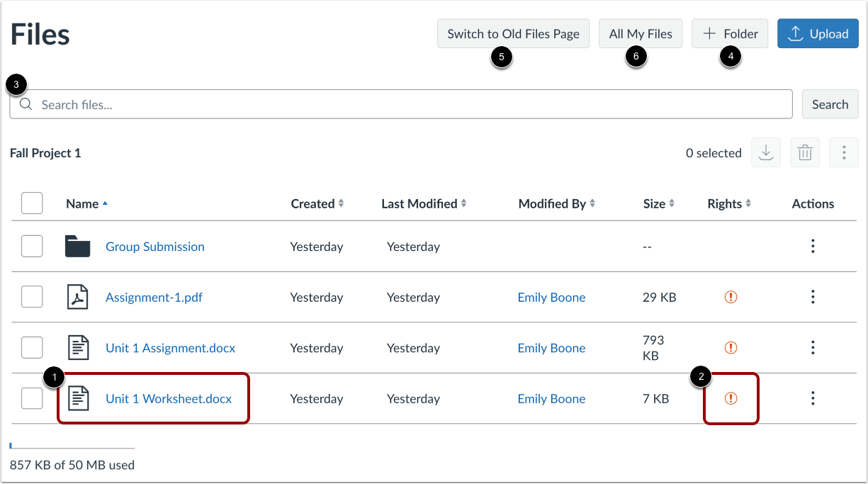Open Unit 1 Worksheet.docx via its file name link
This screenshot has width=868, height=484.
click(x=169, y=398)
